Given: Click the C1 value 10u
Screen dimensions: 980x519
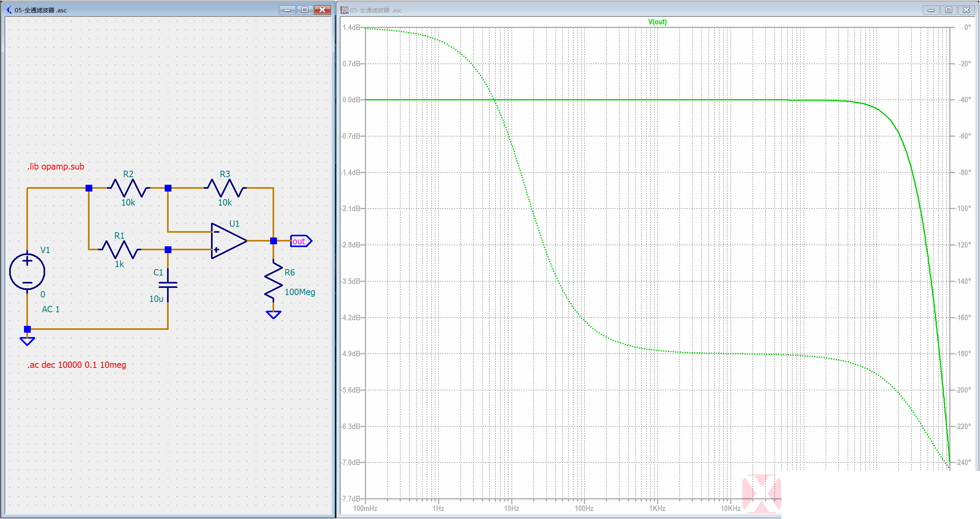Looking at the screenshot, I should (156, 299).
